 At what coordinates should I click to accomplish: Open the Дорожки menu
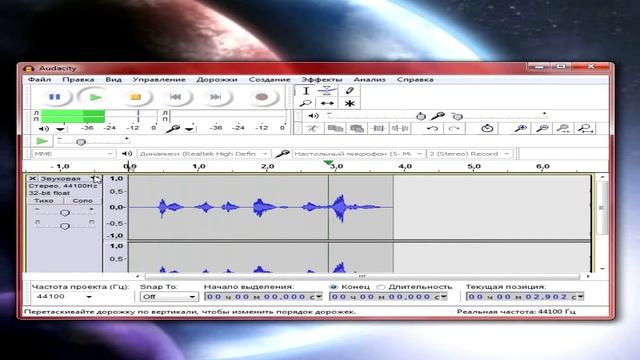217,80
